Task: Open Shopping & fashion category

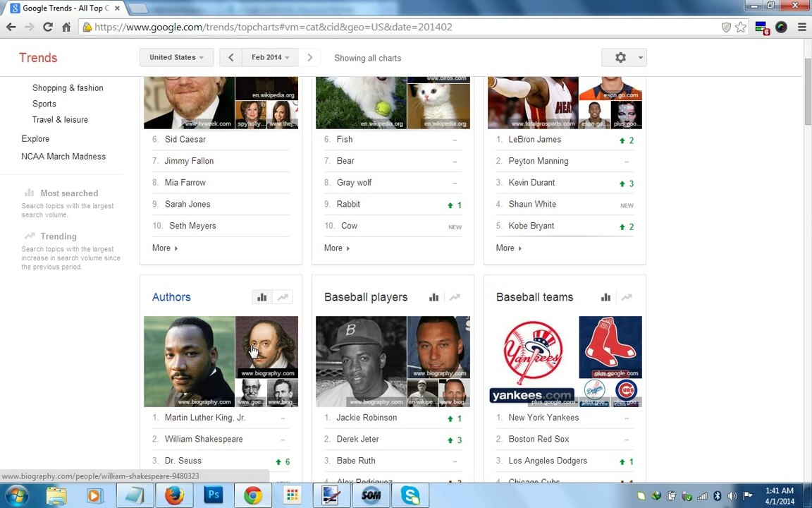Action: coord(68,88)
